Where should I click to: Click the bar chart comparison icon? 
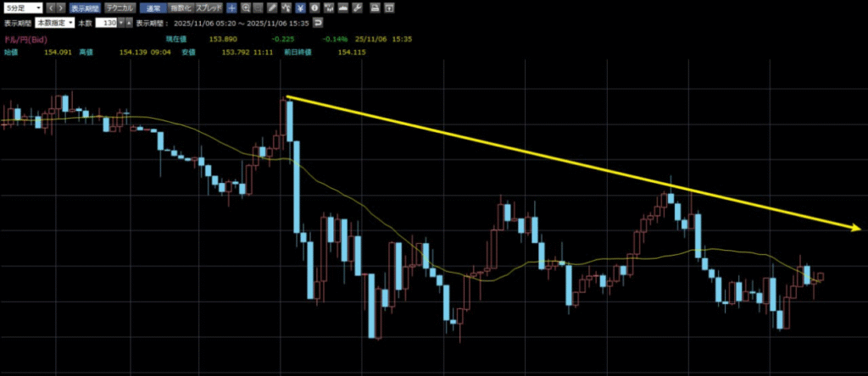pyautogui.click(x=328, y=8)
